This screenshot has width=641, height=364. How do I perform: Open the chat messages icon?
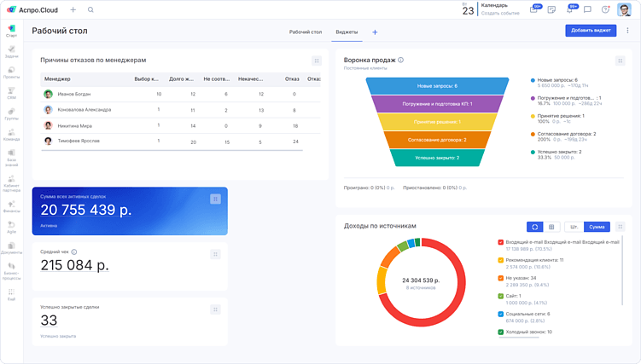coord(587,10)
